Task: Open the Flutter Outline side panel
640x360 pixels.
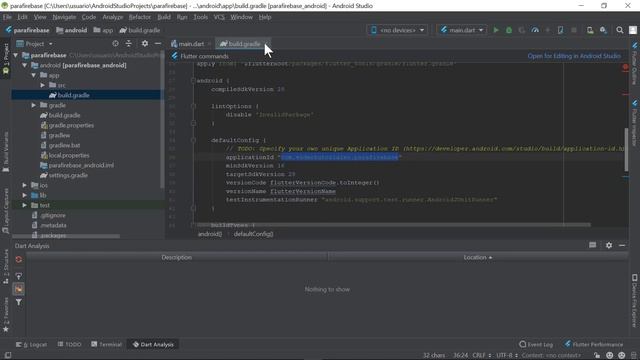Action: [635, 63]
